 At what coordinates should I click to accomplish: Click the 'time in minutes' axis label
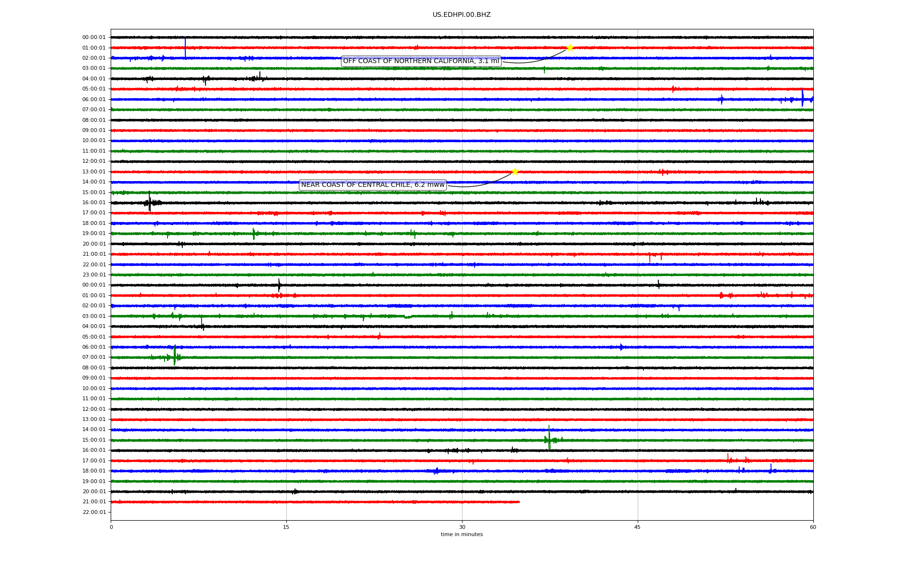[x=461, y=535]
